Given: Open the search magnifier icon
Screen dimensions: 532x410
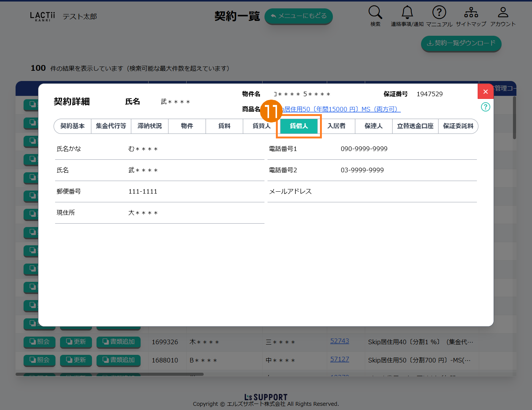Looking at the screenshot, I should click(x=375, y=13).
